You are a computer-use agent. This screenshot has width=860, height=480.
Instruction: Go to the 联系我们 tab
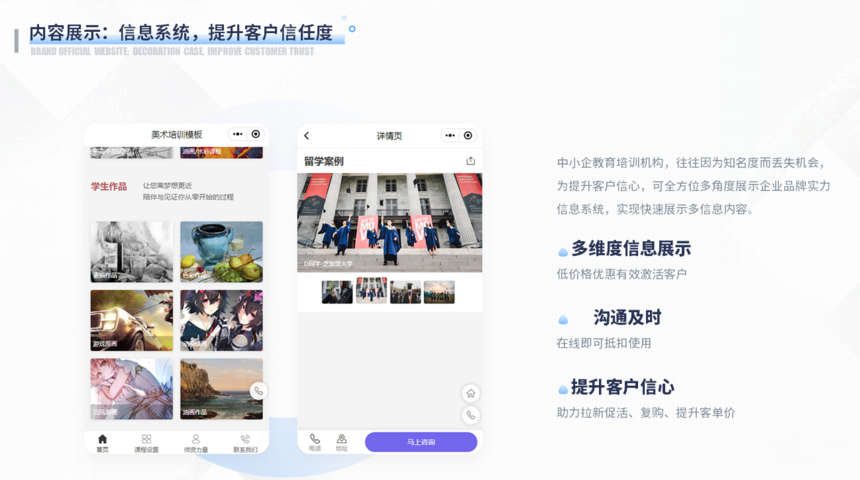(245, 443)
